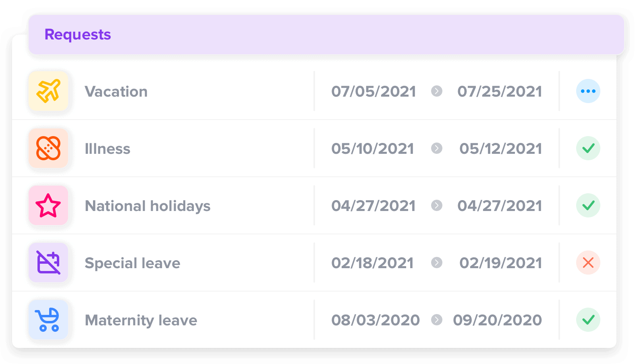Expand the date arrow on the Vacation row
This screenshot has width=639, height=364.
[x=438, y=91]
